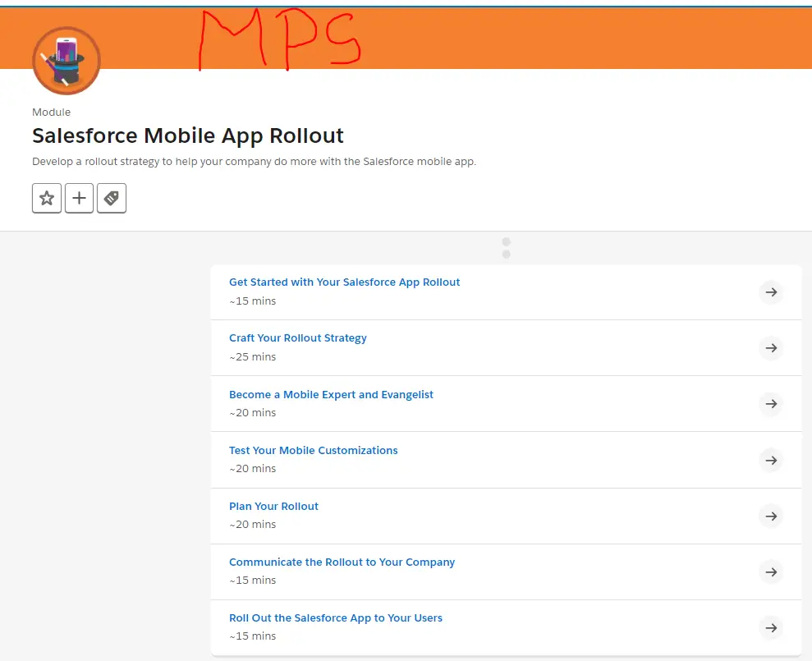Screen dimensions: 812x661
Task: Open Get Started with Your Salesforce App Rollout
Action: (x=344, y=282)
